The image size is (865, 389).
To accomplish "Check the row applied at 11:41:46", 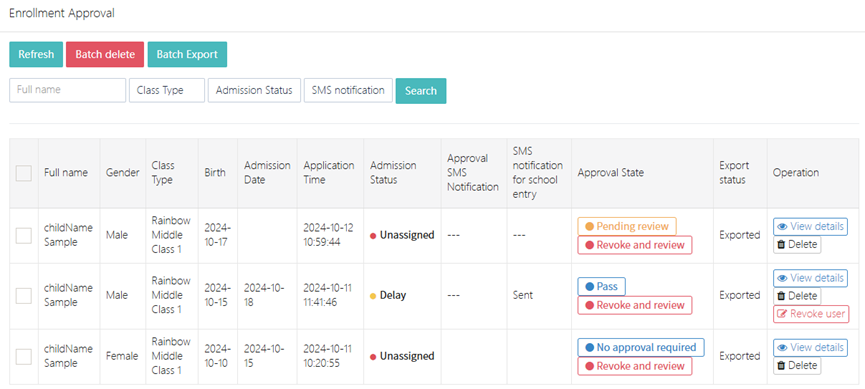I will 24,296.
